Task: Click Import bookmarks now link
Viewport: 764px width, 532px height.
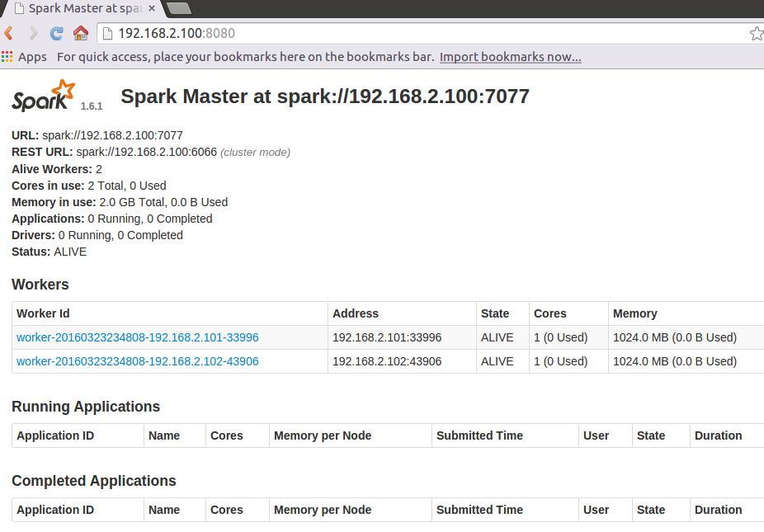Action: 510,57
